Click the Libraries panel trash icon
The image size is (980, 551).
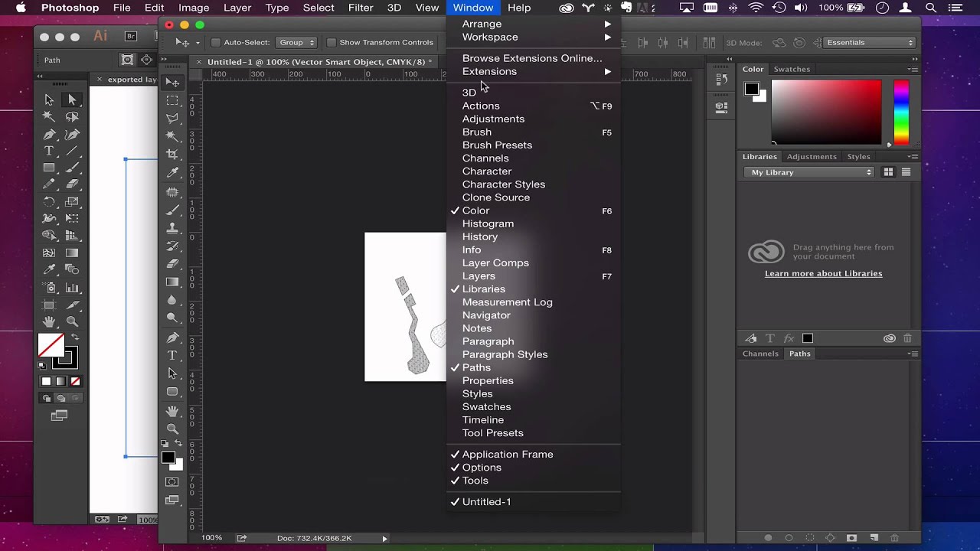(x=908, y=338)
